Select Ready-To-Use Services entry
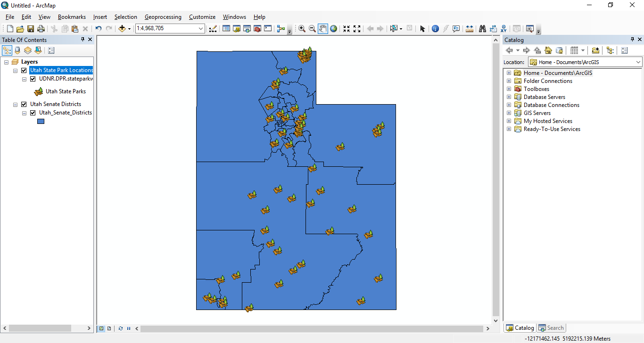The image size is (644, 343). point(552,129)
